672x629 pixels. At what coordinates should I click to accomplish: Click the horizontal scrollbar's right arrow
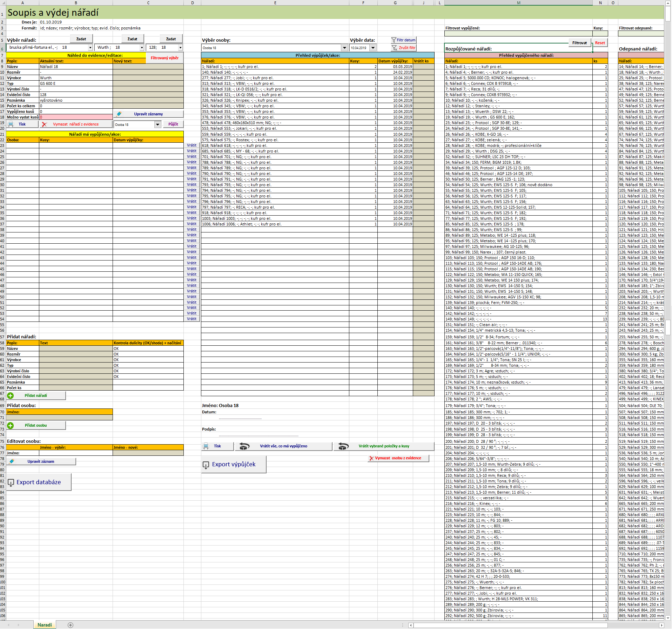click(661, 625)
